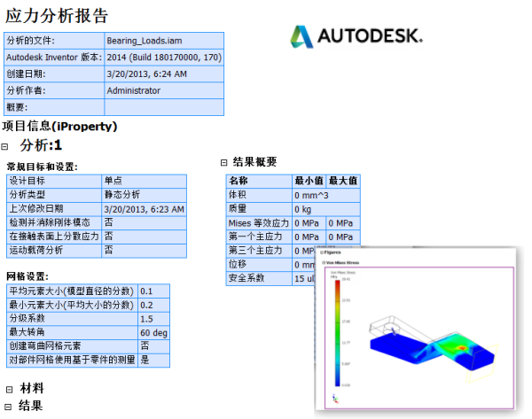Select the 分析类型 value 静态分析
The width and height of the screenshot is (532, 419).
point(122,195)
